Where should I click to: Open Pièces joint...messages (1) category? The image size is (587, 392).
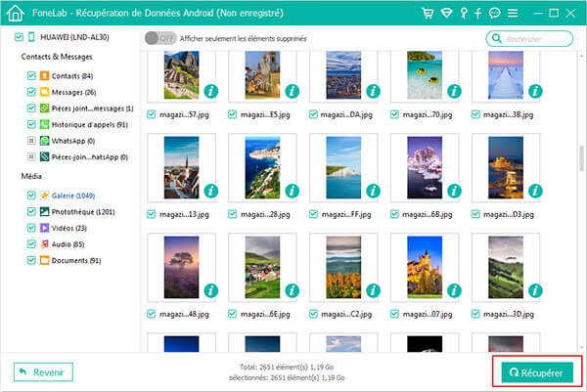[93, 109]
